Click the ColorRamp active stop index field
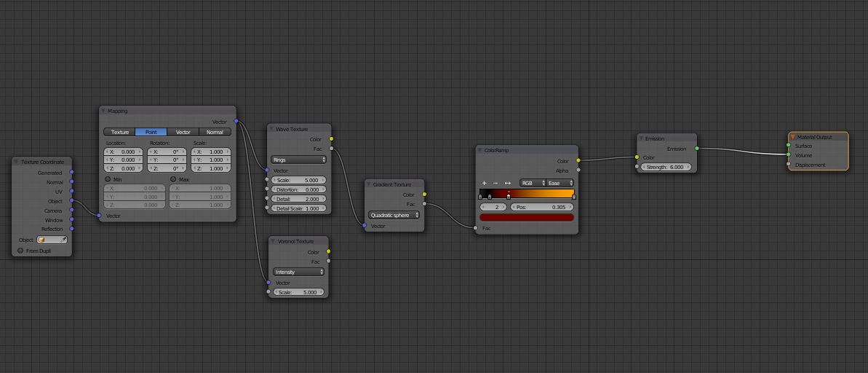Image resolution: width=868 pixels, height=373 pixels. click(493, 207)
